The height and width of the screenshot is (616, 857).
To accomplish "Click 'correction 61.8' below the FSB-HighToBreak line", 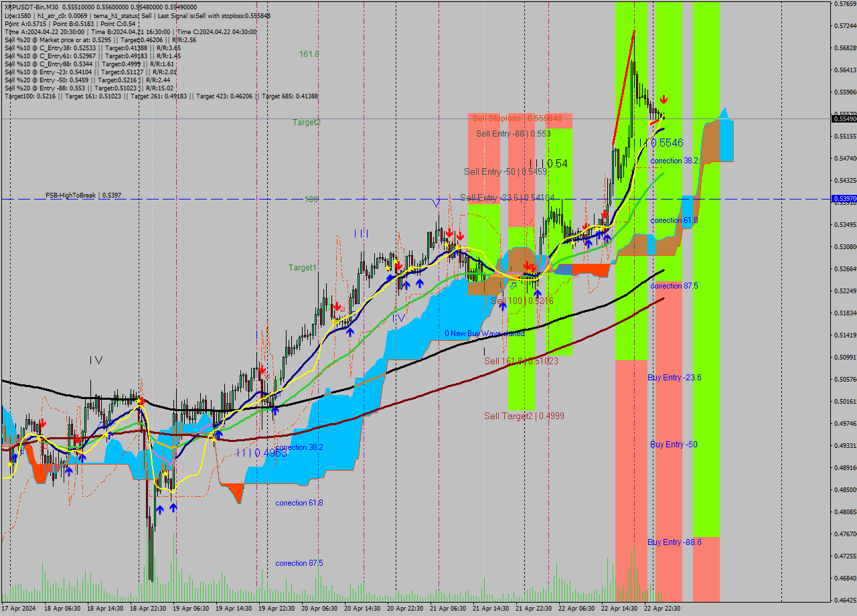I will [674, 220].
